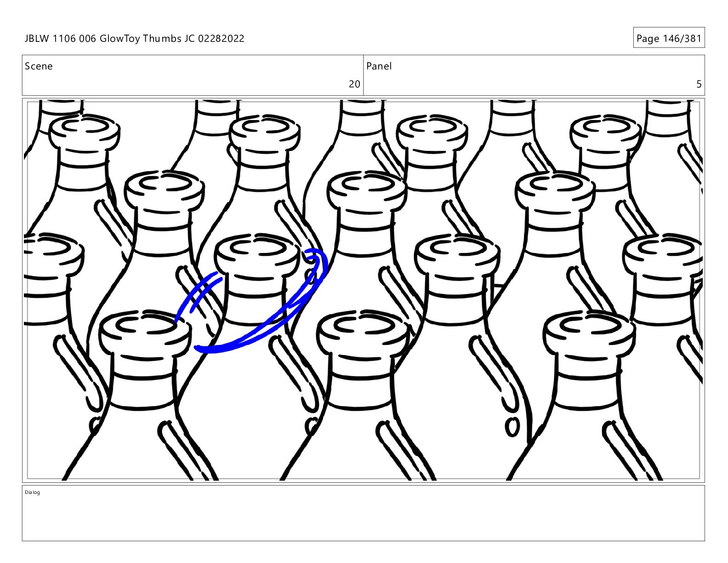This screenshot has height=563, width=728.
Task: Click the text JBLW in the header
Action: (x=37, y=39)
